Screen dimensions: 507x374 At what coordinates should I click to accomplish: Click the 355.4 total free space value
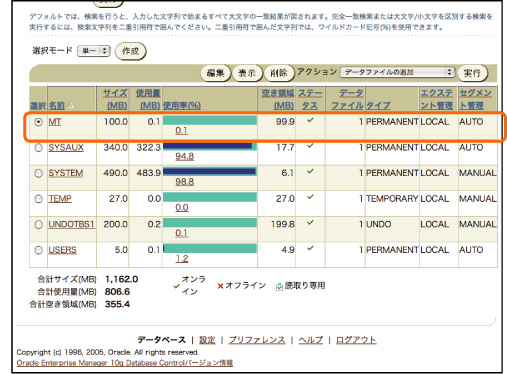coord(117,304)
